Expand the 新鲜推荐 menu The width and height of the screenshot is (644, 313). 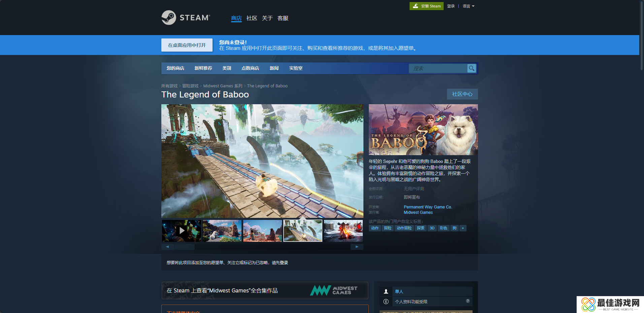[x=203, y=68]
